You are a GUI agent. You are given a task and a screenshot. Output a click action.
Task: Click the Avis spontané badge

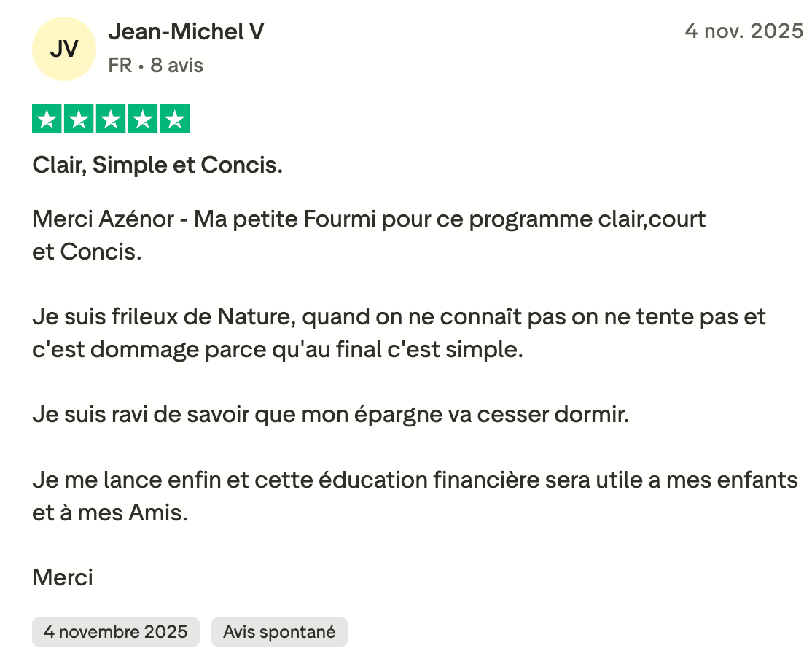(279, 631)
